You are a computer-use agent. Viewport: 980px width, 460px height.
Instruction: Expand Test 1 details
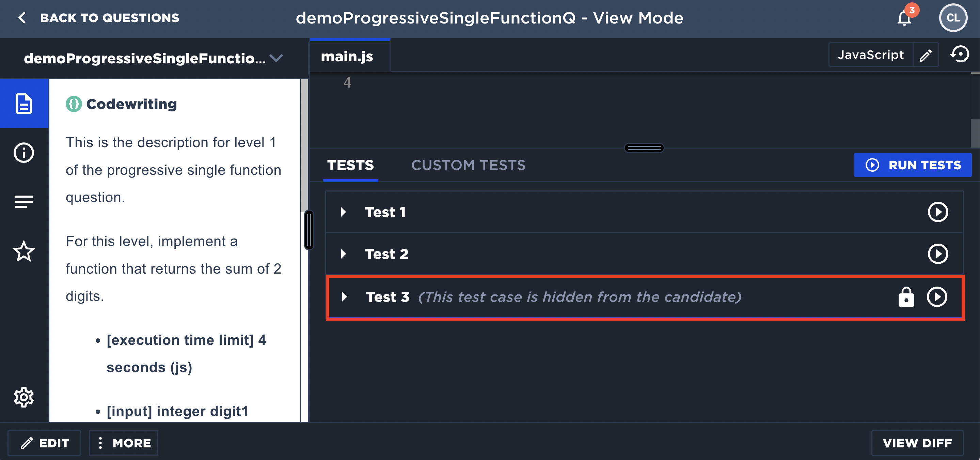(344, 212)
